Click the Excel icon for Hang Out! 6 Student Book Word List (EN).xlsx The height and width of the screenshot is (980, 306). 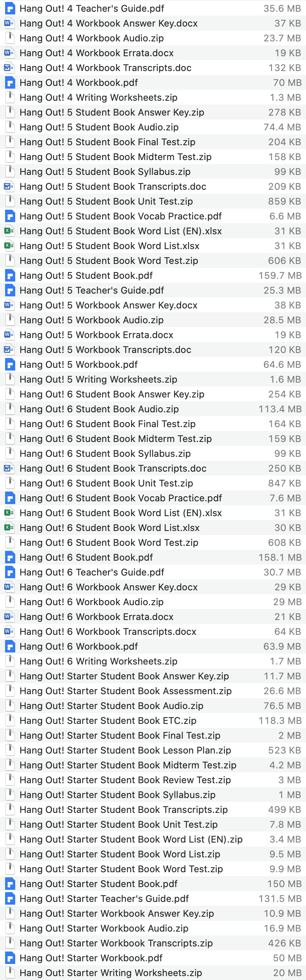[9, 513]
